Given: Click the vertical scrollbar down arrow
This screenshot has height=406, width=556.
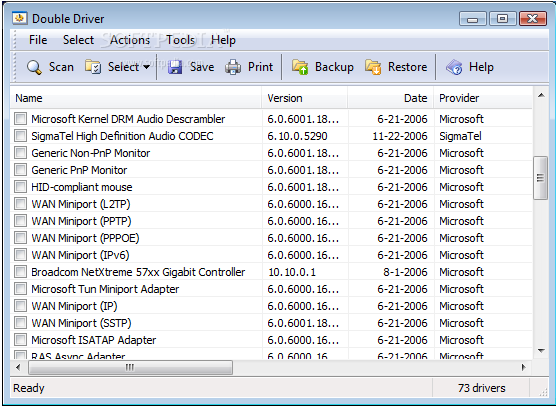Looking at the screenshot, I should [541, 351].
